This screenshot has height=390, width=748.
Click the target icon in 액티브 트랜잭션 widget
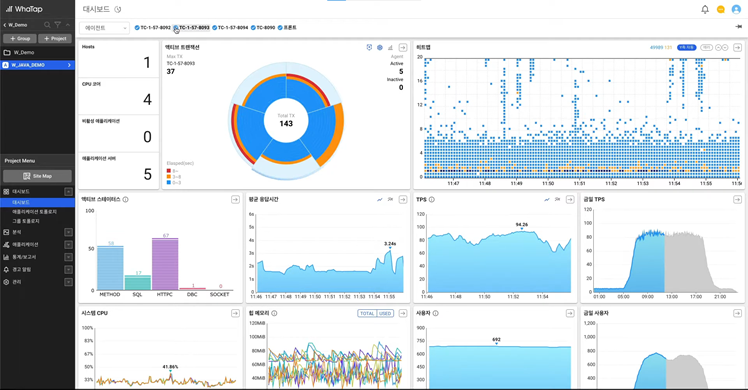pyautogui.click(x=369, y=48)
